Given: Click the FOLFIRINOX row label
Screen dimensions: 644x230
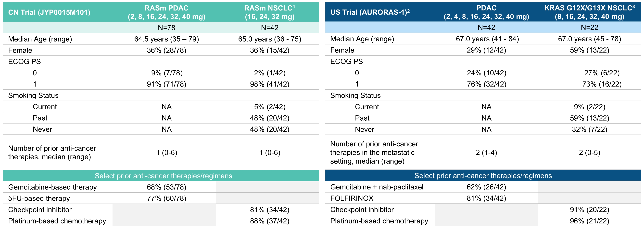Looking at the screenshot, I should pos(352,198).
